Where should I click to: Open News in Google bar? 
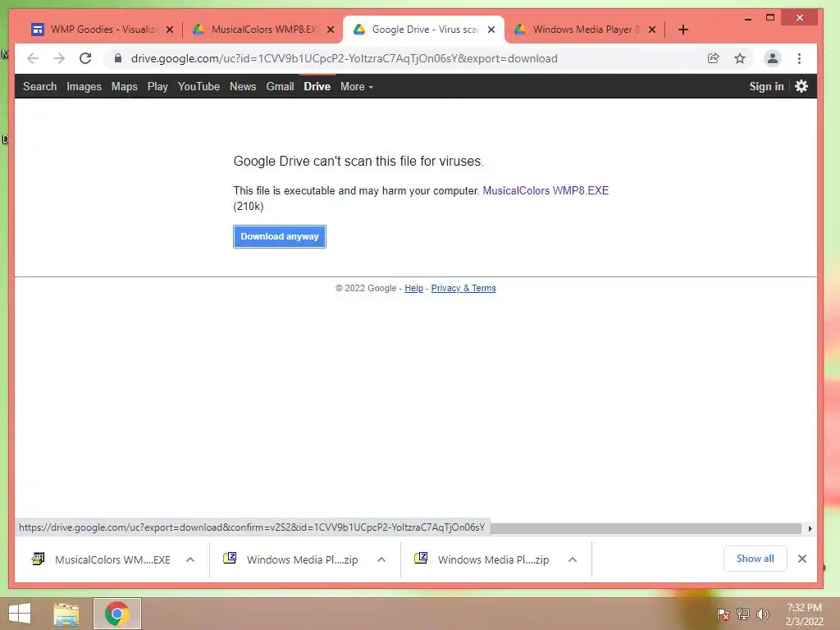coord(243,86)
